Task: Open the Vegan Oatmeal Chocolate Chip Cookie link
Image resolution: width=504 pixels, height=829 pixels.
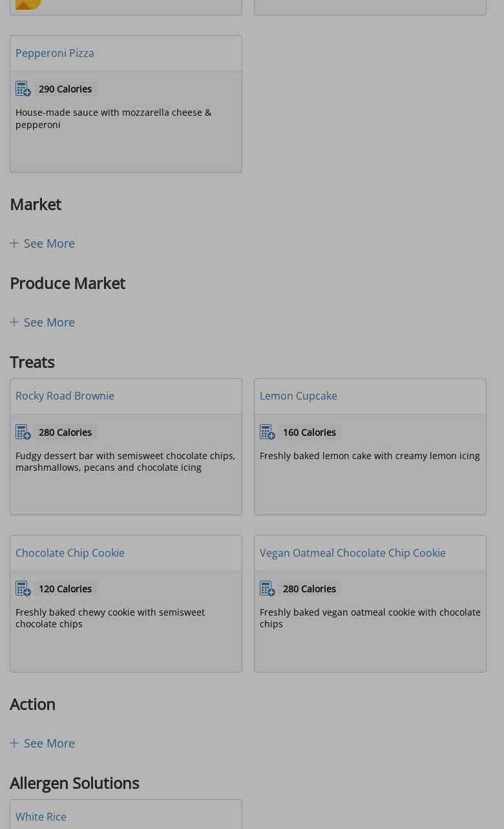Action: coord(353,553)
